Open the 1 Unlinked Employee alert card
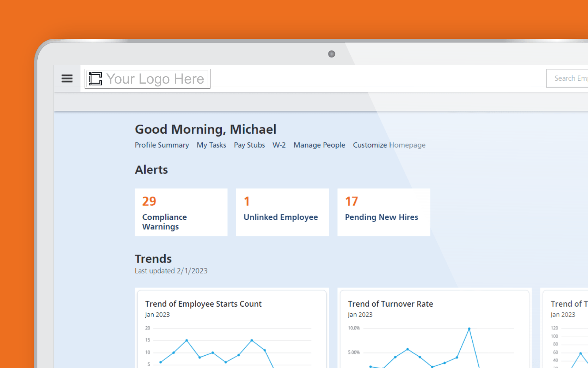The image size is (588, 368). tap(282, 212)
